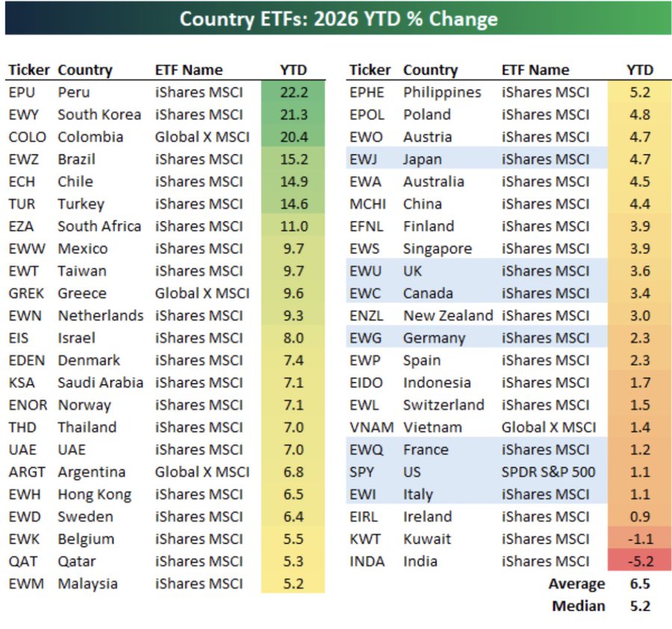Screen dimensions: 672x629
Task: Click Peru's green 22.2 YTD cell
Action: tap(293, 93)
